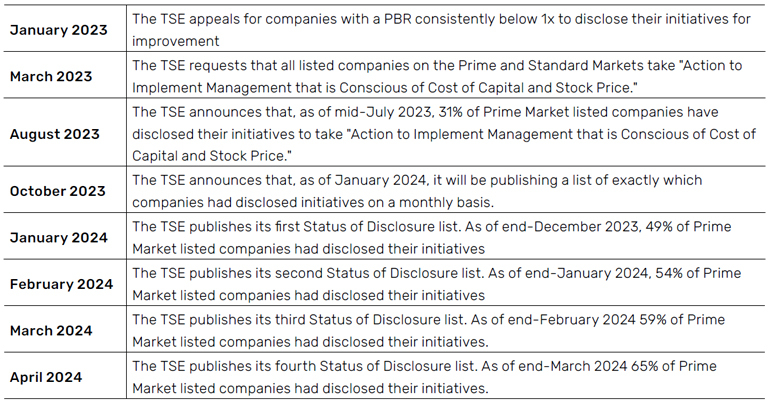
Task: Click the PBR below 1x appeal text
Action: pyautogui.click(x=441, y=30)
